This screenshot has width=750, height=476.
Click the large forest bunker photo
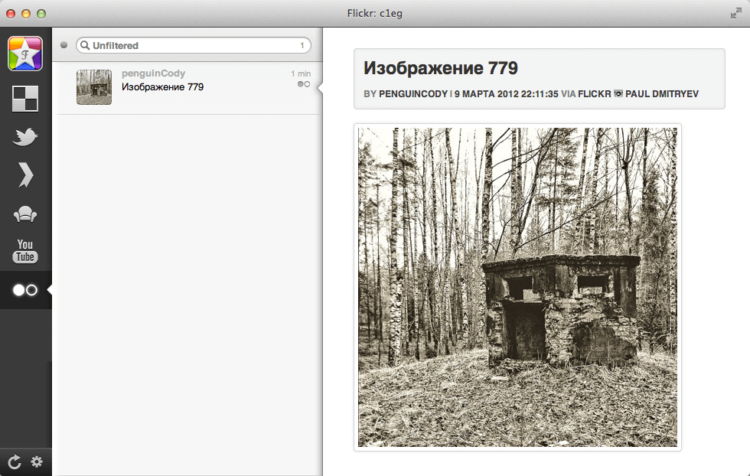click(x=518, y=287)
